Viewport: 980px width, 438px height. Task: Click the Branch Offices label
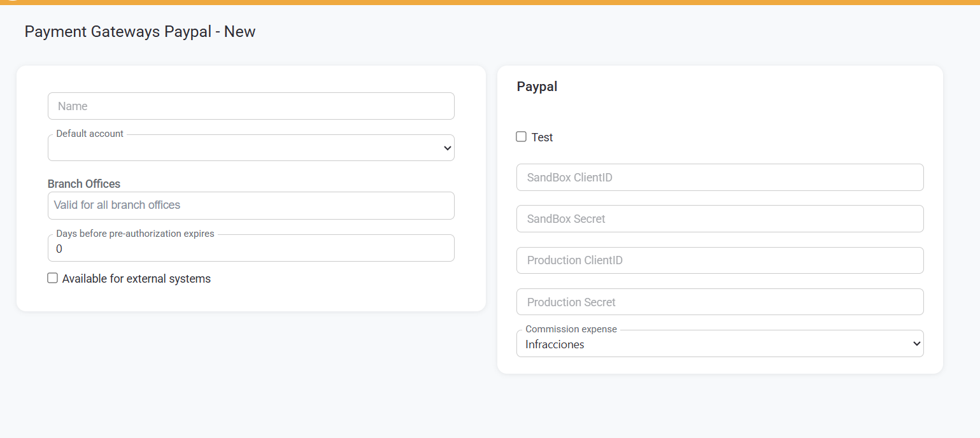[x=84, y=184]
